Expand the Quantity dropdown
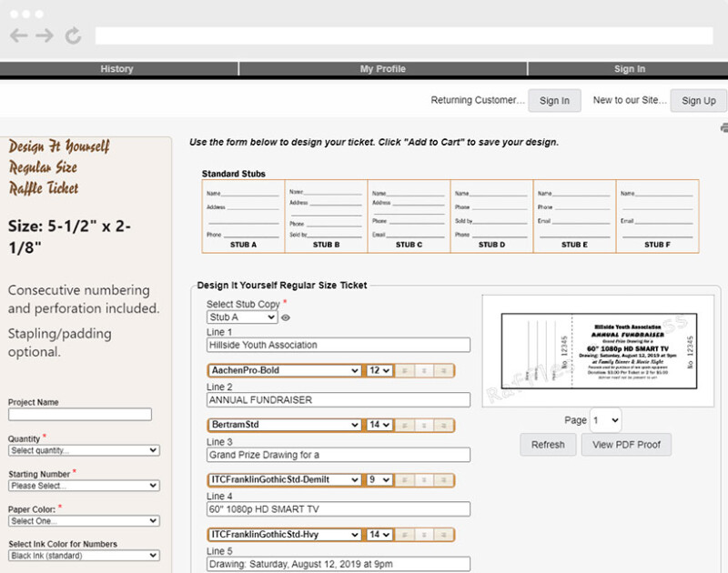Screen dimensions: 728x573 click(x=84, y=450)
